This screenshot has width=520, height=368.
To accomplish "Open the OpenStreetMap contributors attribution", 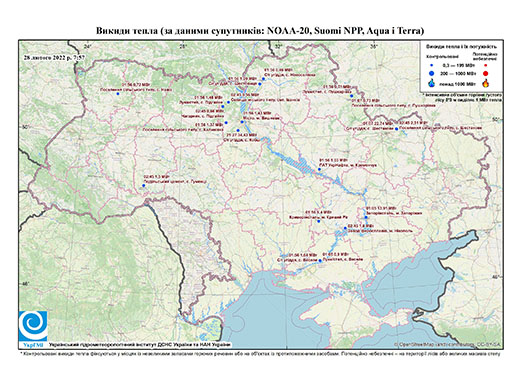I will pos(447,344).
